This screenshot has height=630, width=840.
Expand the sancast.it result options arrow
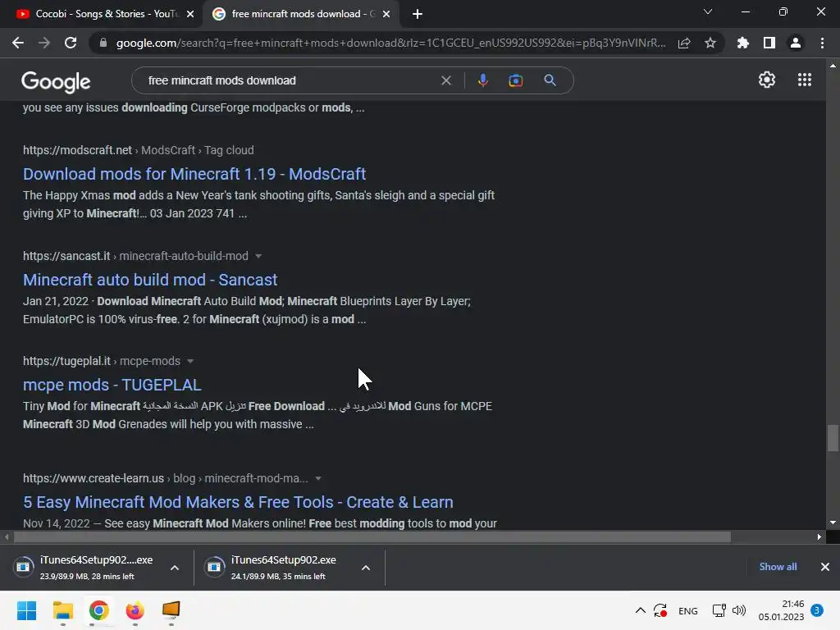(258, 256)
